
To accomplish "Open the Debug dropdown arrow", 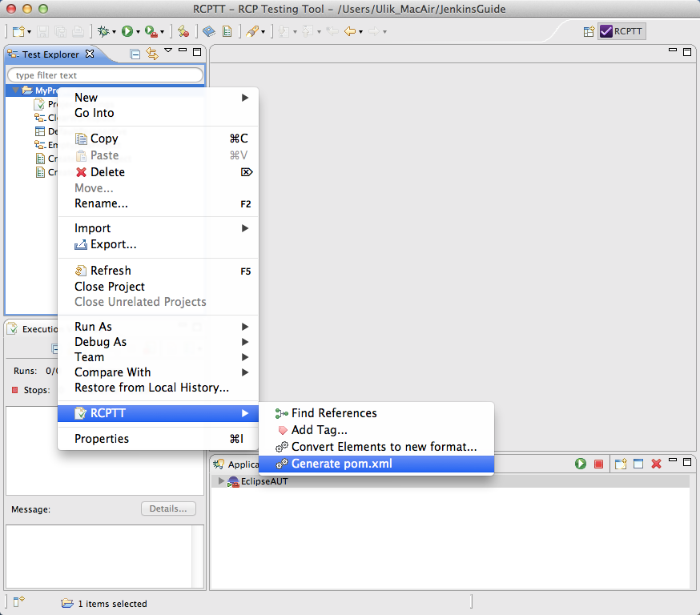I will (x=114, y=32).
